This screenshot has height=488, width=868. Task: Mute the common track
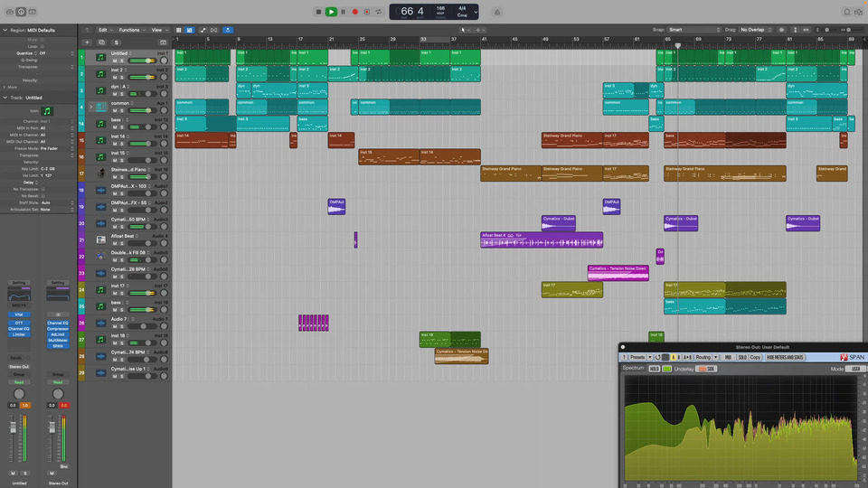[115, 110]
